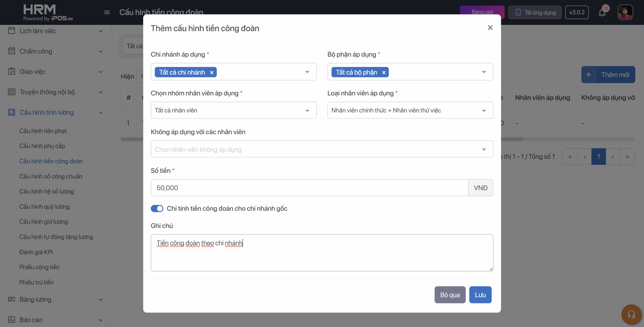Click the Bỏ qua button
Viewport: 644px width, 327px height.
click(450, 295)
